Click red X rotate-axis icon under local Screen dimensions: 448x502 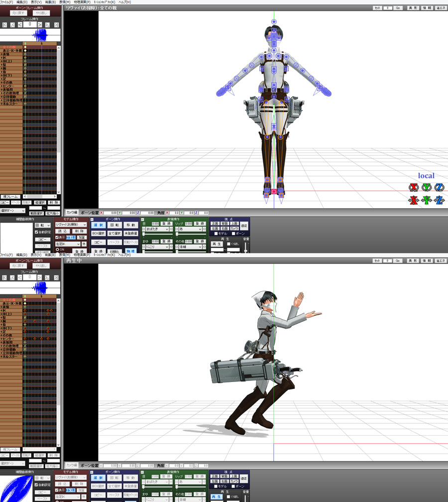(x=414, y=187)
